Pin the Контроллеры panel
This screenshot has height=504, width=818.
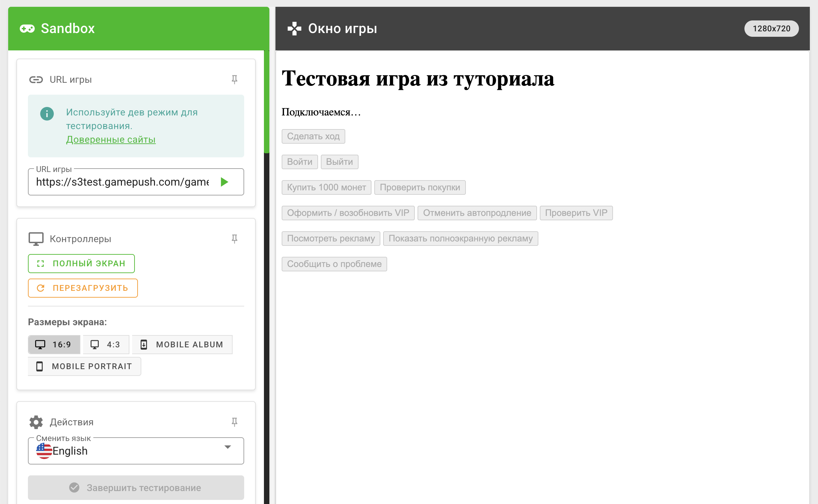234,239
